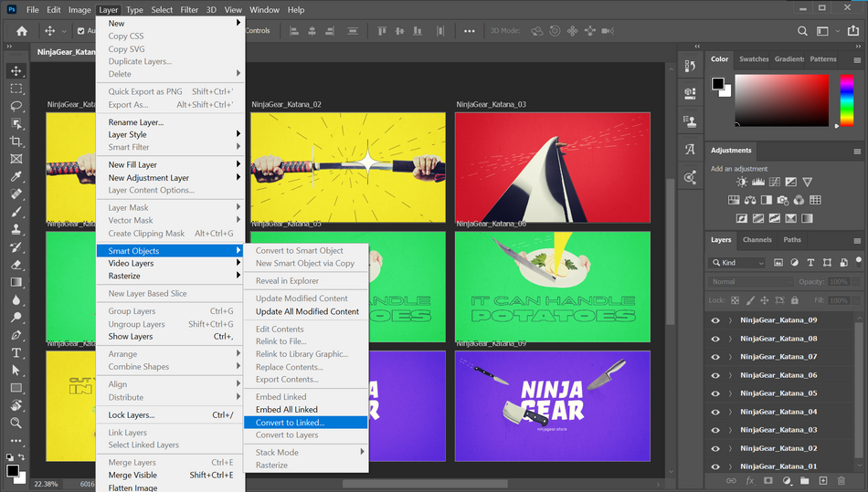
Task: Select the Pen tool
Action: (x=16, y=335)
